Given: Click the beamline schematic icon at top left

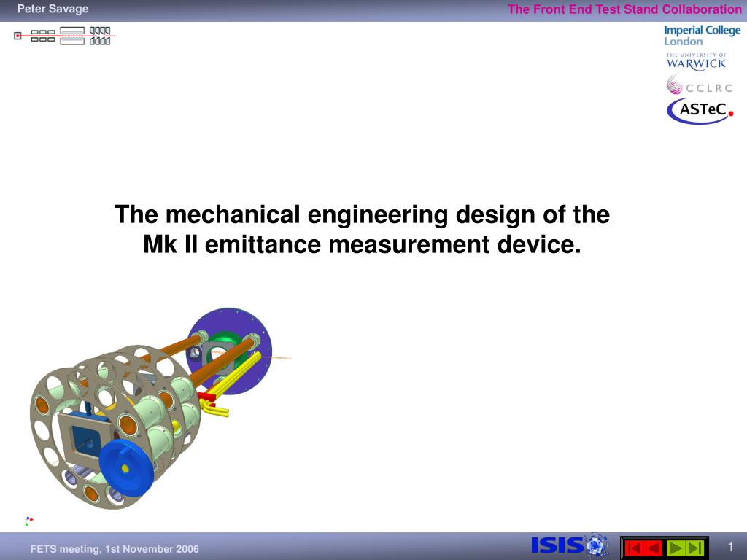Looking at the screenshot, I should [64, 36].
